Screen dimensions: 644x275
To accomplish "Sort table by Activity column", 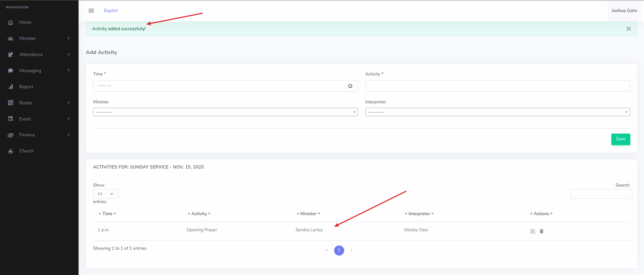I will [x=199, y=214].
